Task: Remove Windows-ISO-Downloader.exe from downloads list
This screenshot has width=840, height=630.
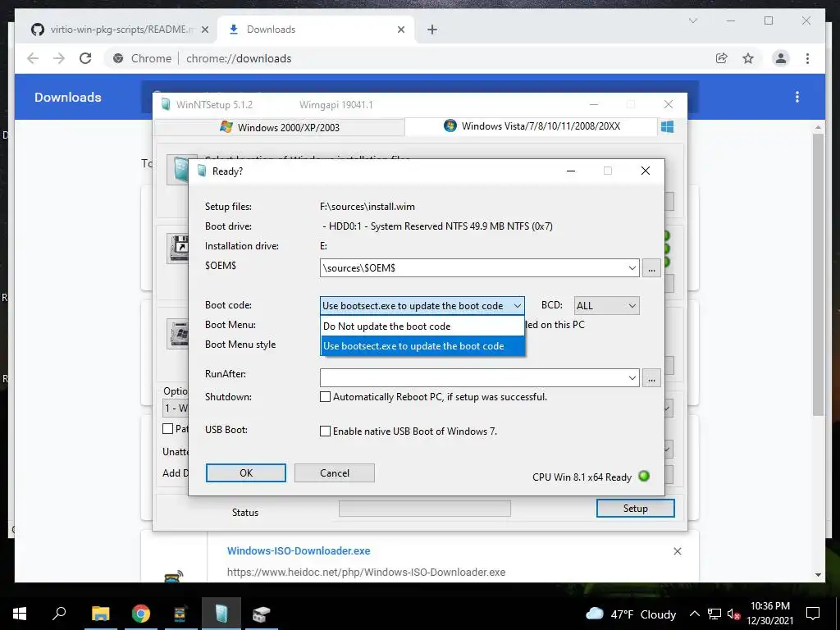Action: point(677,551)
